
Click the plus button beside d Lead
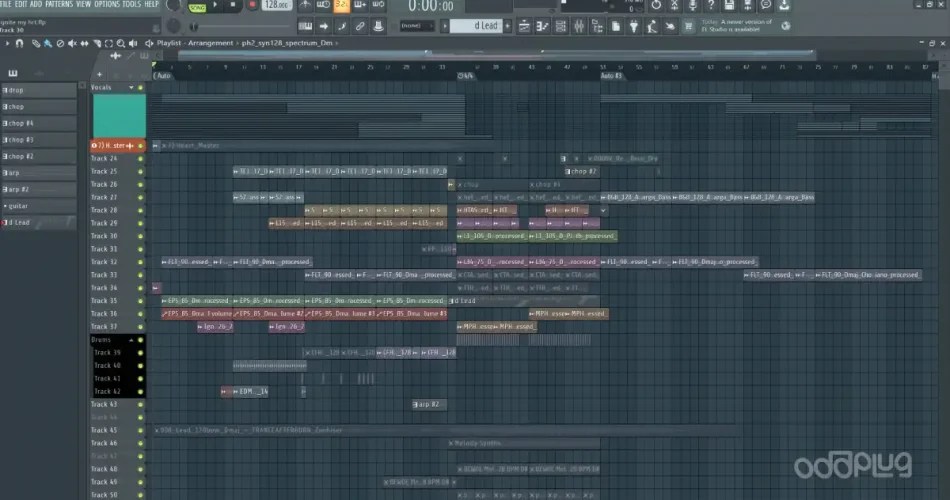click(x=508, y=26)
